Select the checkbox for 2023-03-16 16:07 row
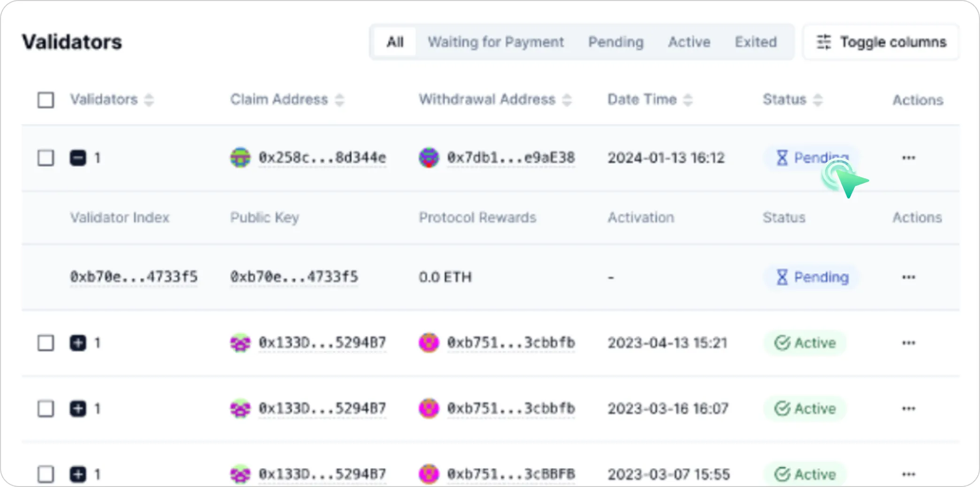Image resolution: width=980 pixels, height=487 pixels. click(46, 409)
